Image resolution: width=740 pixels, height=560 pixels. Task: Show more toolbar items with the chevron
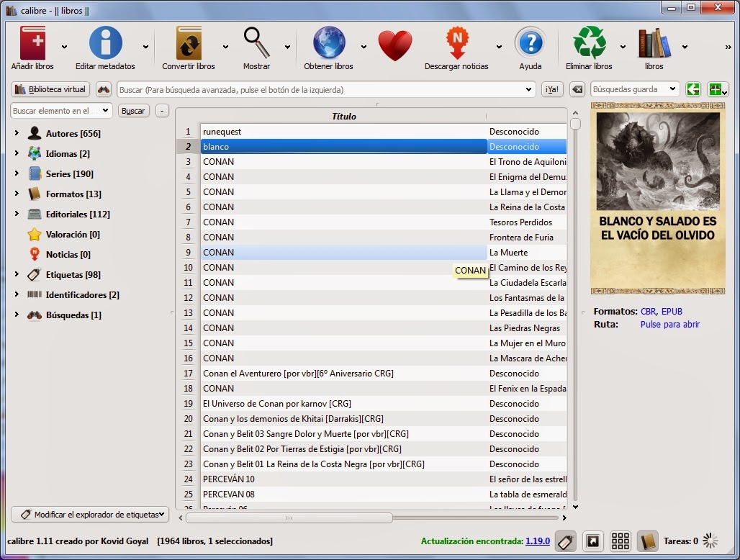pos(728,47)
